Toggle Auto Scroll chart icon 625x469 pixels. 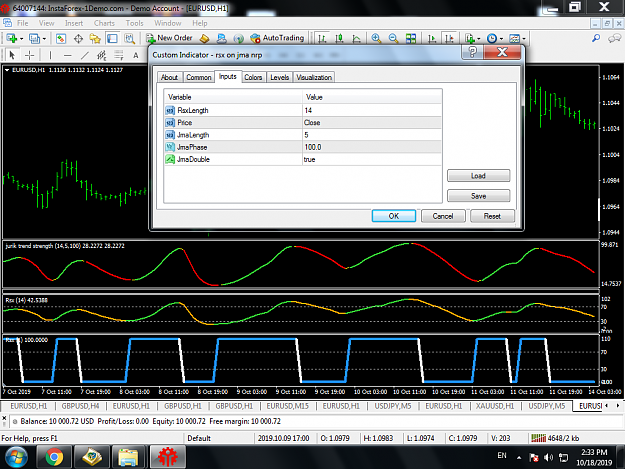432,39
